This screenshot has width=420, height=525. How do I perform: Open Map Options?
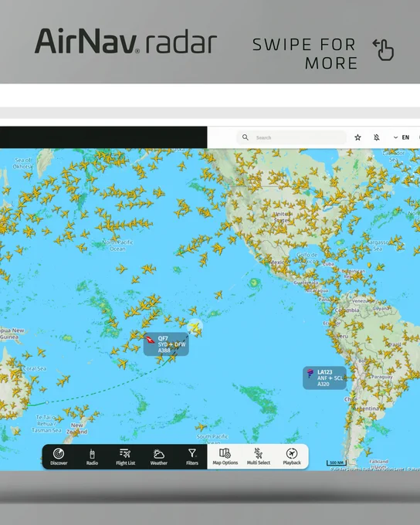click(x=225, y=457)
